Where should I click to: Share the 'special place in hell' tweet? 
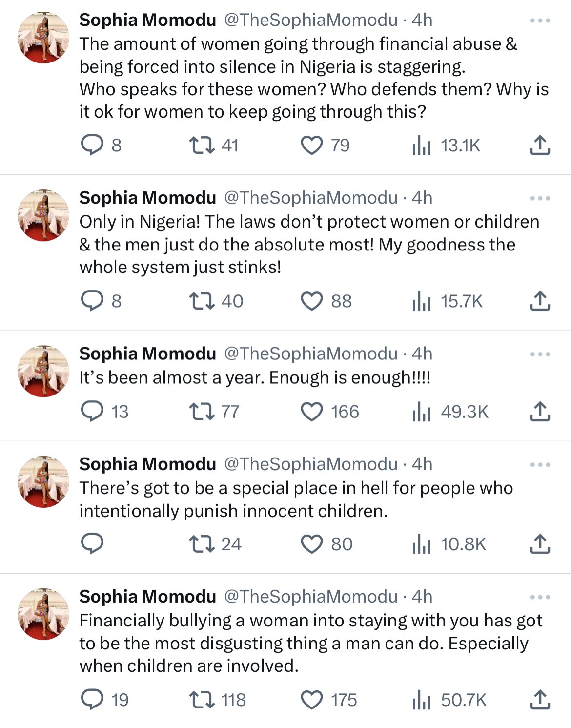pos(540,544)
